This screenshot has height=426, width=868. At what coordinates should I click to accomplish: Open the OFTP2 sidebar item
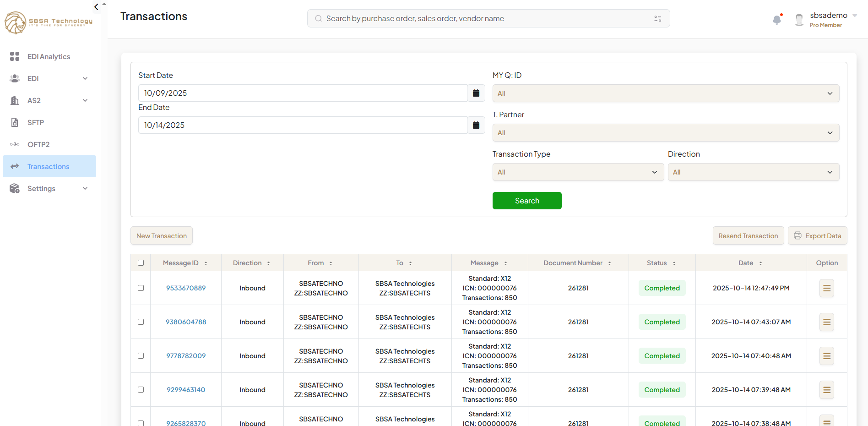click(49, 144)
